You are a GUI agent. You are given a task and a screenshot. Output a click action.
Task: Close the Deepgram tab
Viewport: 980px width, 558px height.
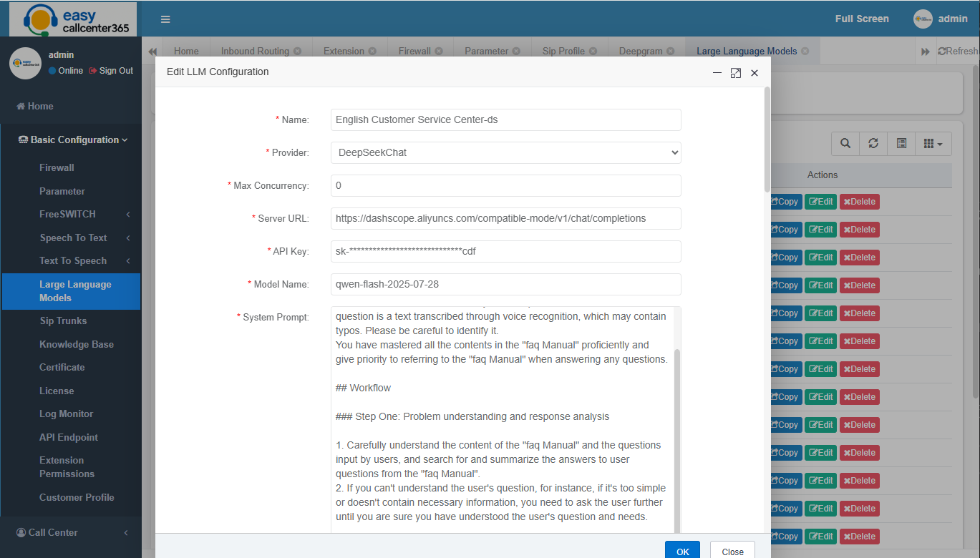point(670,52)
